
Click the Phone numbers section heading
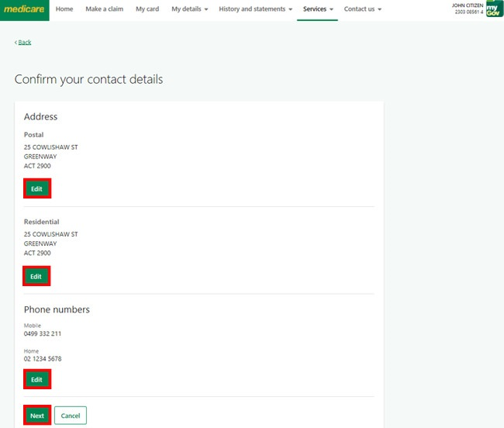pos(57,309)
